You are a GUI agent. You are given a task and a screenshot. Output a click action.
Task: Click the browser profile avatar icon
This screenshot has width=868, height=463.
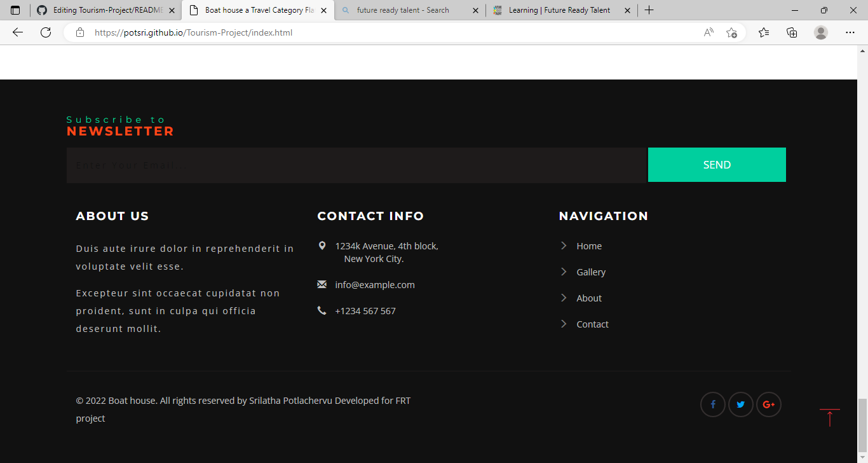pos(820,32)
